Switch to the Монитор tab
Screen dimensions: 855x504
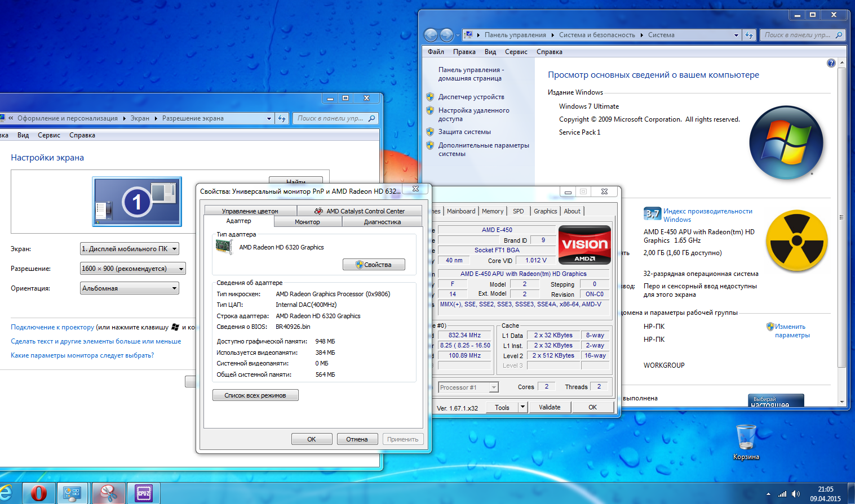tap(307, 222)
